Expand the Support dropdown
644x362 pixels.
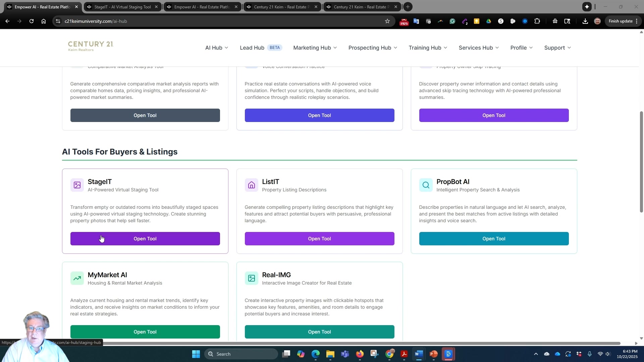[557, 48]
